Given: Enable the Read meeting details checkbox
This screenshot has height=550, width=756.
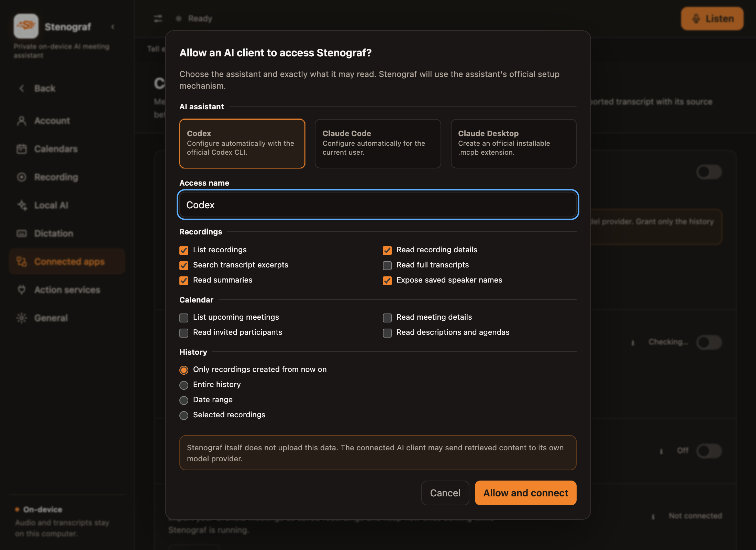Looking at the screenshot, I should [387, 318].
